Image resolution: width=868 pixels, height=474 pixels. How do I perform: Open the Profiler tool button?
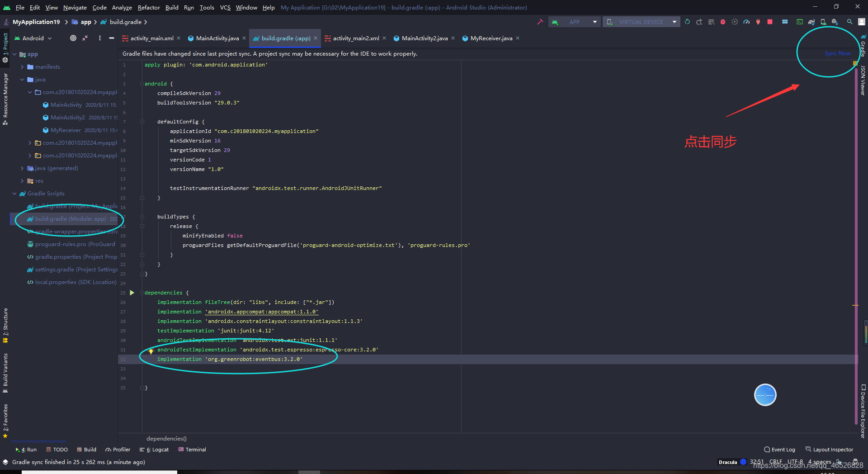[118, 450]
